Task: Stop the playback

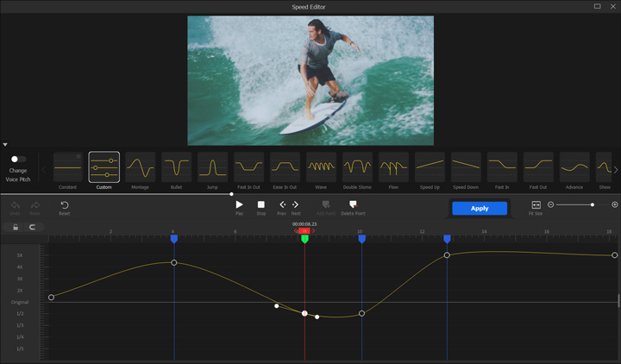Action: pyautogui.click(x=261, y=205)
